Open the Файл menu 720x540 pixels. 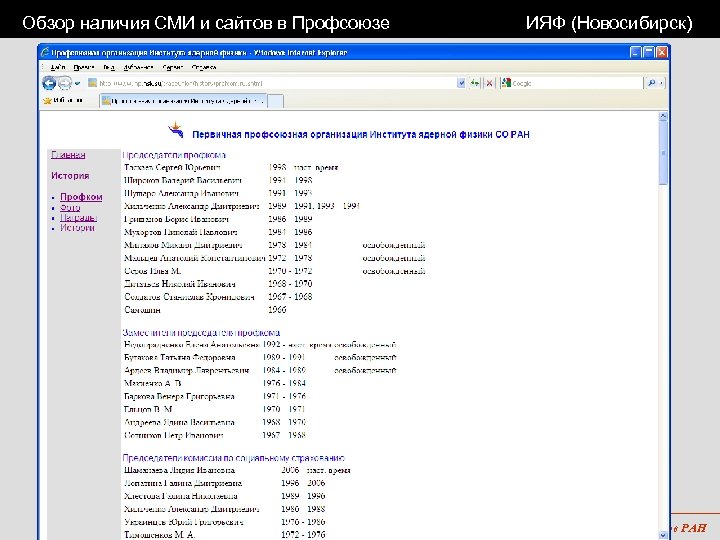click(58, 68)
